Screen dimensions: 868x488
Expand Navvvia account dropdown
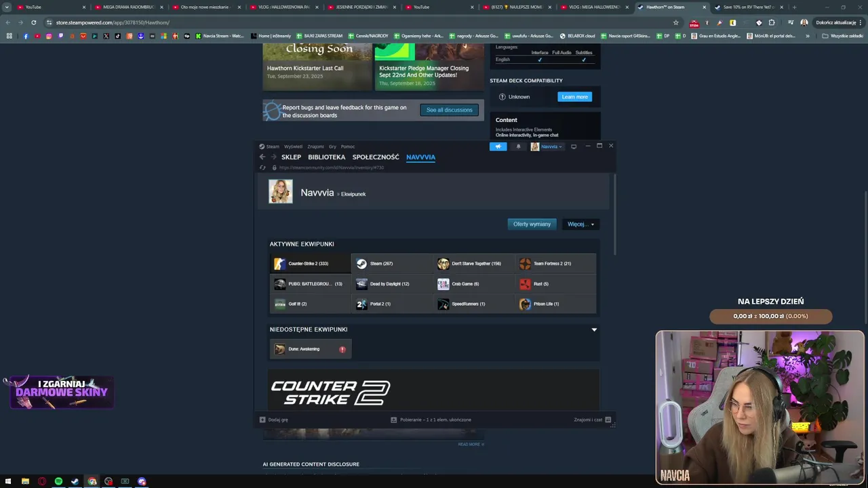click(x=547, y=146)
